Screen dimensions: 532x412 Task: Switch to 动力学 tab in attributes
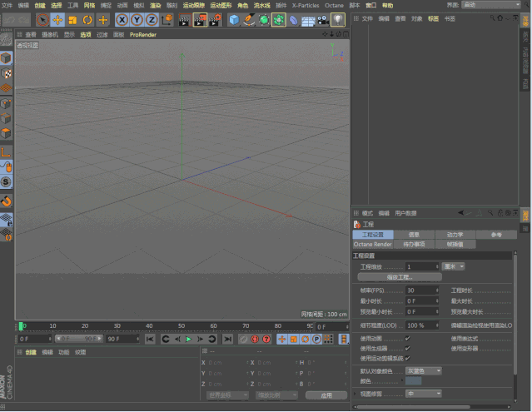coord(455,235)
